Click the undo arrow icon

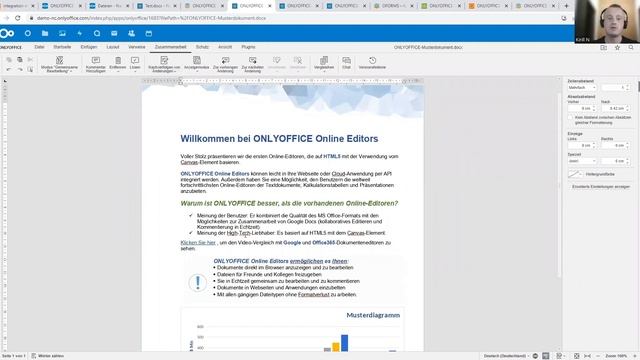coord(9,70)
